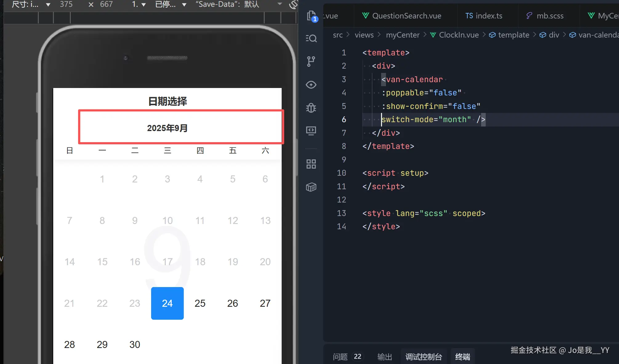The height and width of the screenshot is (364, 619).
Task: Switch to the index.ts tab
Action: coord(488,16)
